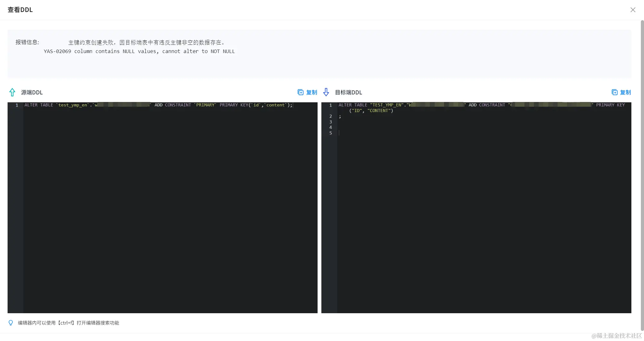Image resolution: width=644 pixels, height=341 pixels.
Task: Click line number 1 in source editor
Action: [x=17, y=105]
